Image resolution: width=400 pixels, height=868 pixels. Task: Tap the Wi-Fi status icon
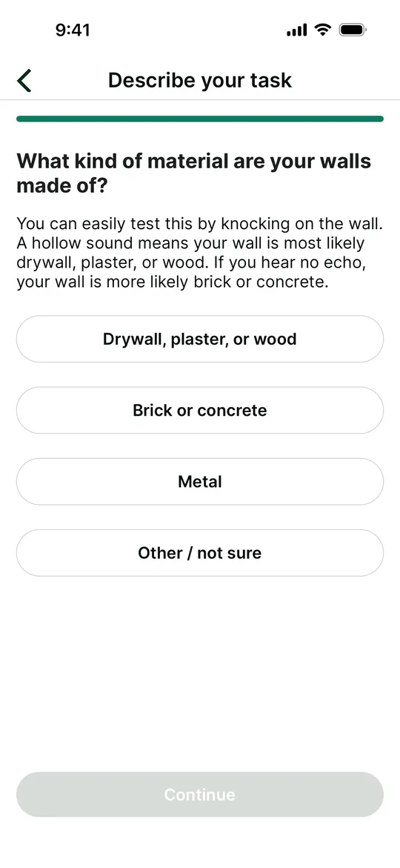point(322,30)
